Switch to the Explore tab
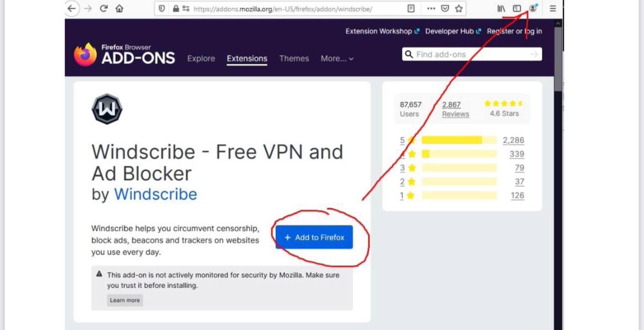This screenshot has width=644, height=330. coord(201,58)
